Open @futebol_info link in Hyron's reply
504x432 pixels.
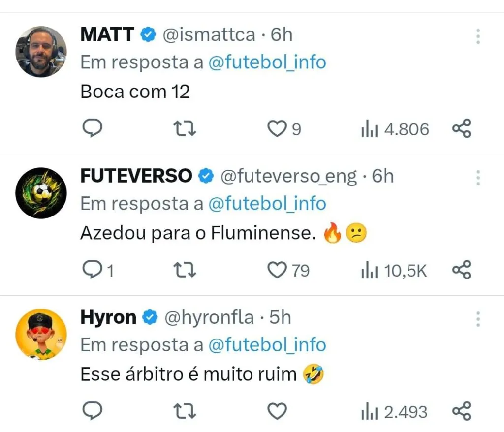(x=267, y=345)
